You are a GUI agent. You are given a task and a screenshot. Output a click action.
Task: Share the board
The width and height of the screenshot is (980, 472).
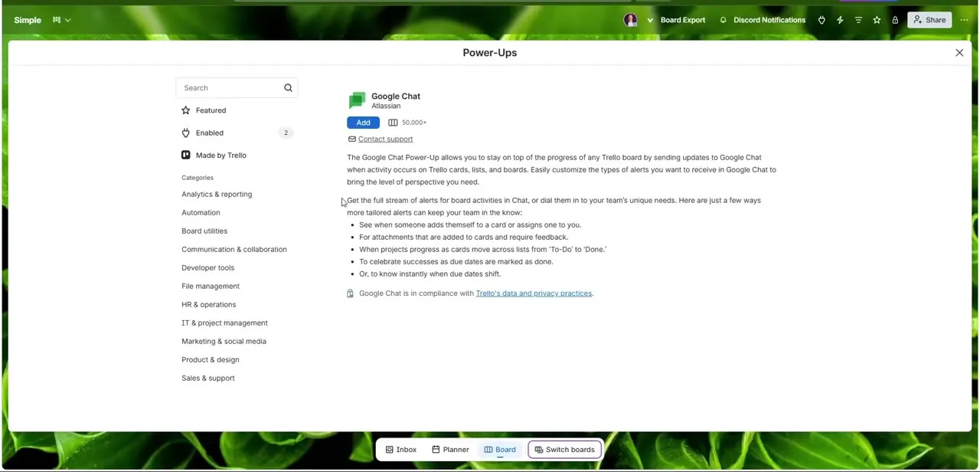point(928,20)
